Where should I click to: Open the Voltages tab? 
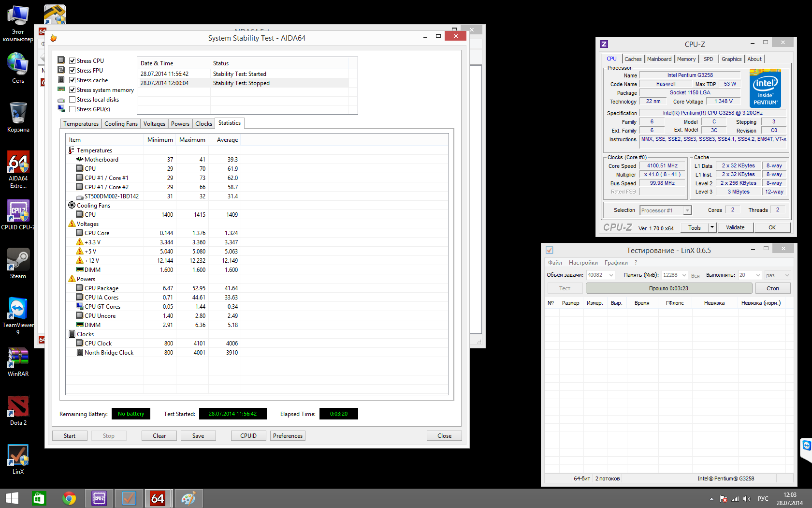pyautogui.click(x=154, y=124)
